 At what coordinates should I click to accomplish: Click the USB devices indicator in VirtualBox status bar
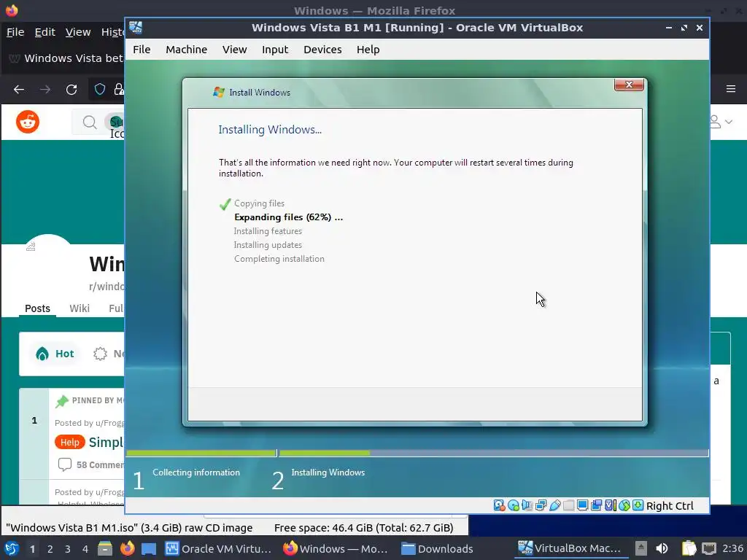pyautogui.click(x=554, y=505)
